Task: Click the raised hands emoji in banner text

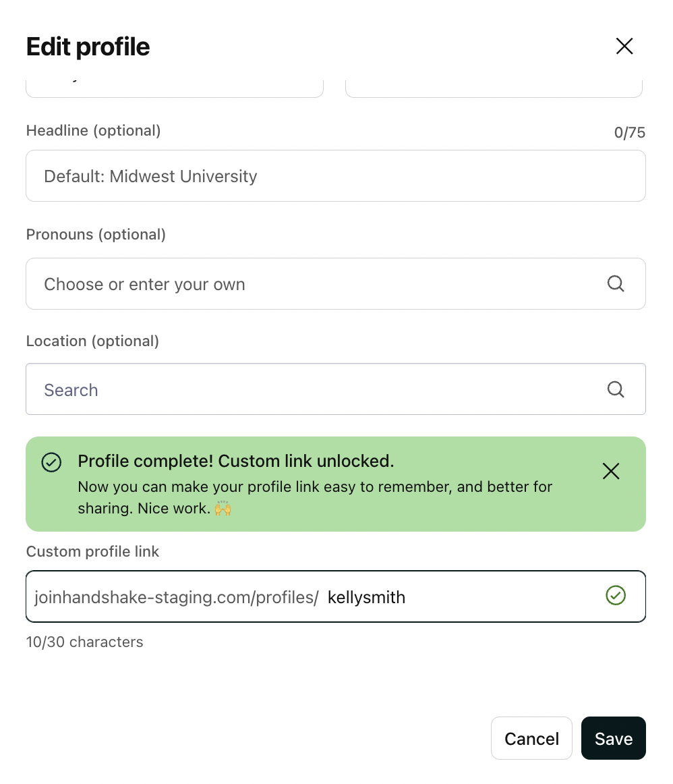Action: pyautogui.click(x=223, y=508)
